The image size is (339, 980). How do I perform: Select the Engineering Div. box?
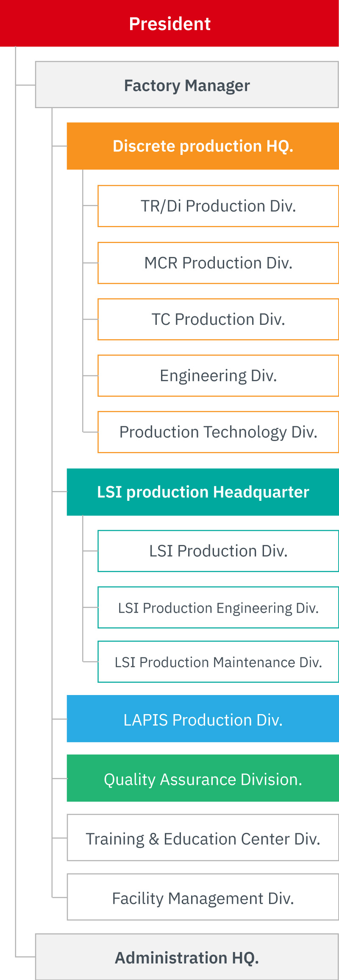click(218, 376)
